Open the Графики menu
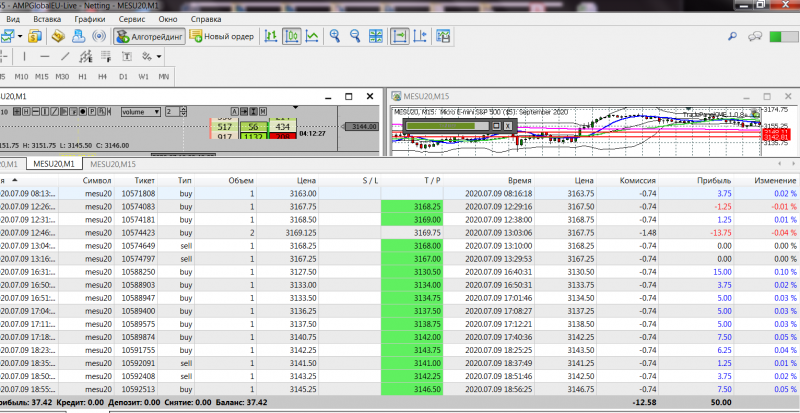The width and height of the screenshot is (800, 413). pos(89,19)
